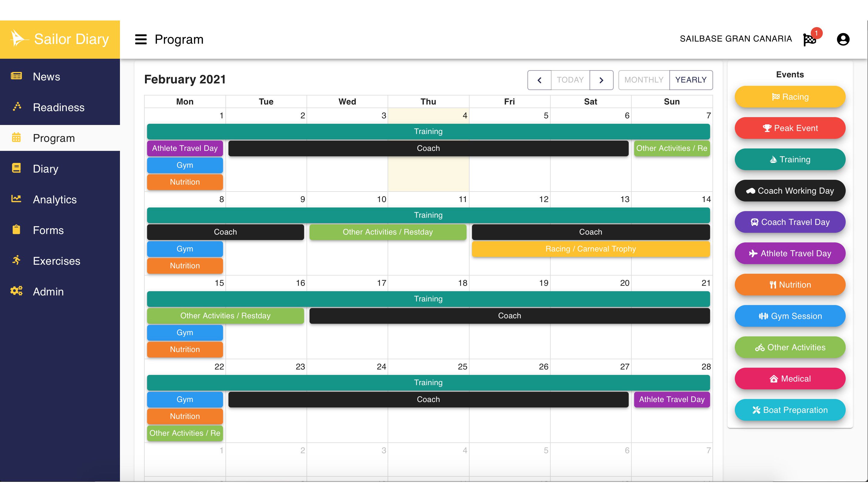Image resolution: width=868 pixels, height=502 pixels.
Task: Select the Racing event type button
Action: click(x=790, y=97)
